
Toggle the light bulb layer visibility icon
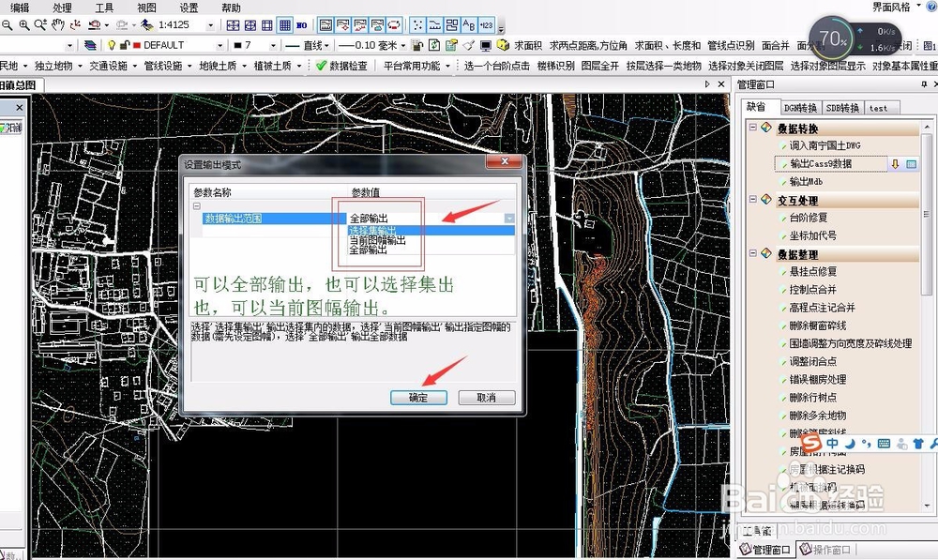pyautogui.click(x=112, y=45)
